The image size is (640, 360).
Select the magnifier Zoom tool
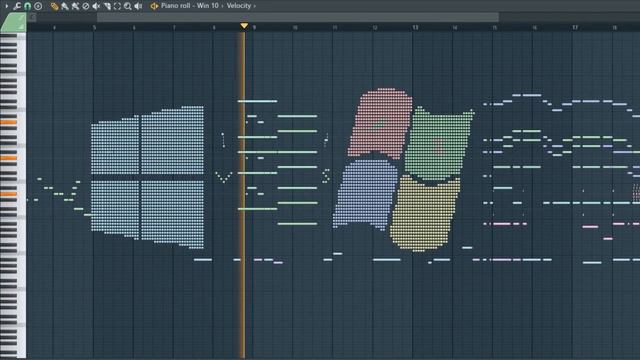128,6
